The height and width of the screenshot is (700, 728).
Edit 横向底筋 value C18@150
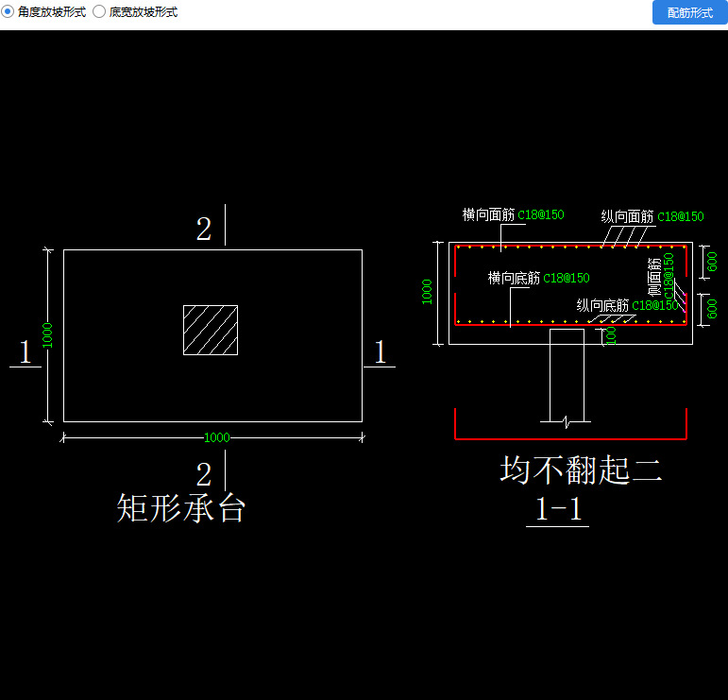[x=567, y=278]
